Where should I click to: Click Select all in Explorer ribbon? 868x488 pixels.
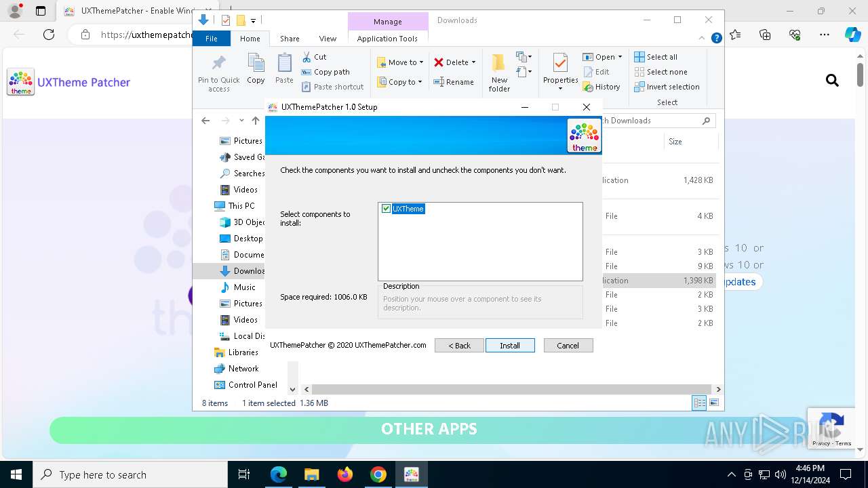click(x=656, y=57)
